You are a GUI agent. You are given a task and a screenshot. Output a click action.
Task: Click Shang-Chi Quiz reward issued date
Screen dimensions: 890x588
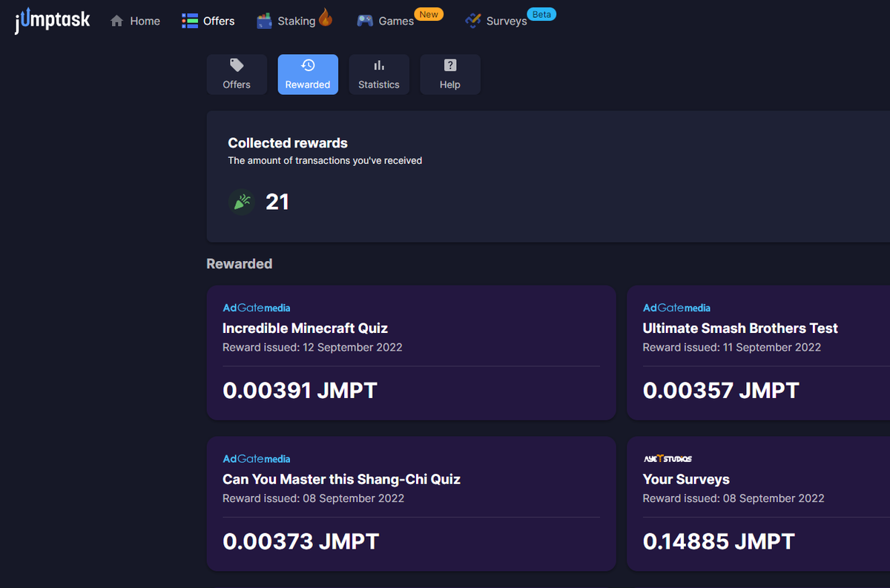(x=314, y=498)
